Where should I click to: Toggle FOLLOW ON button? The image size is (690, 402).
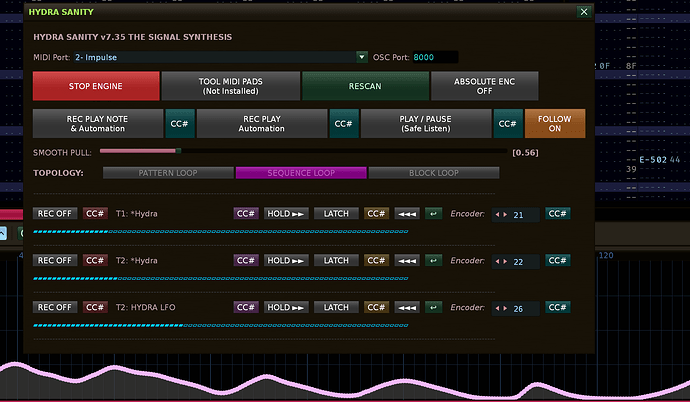coord(555,123)
